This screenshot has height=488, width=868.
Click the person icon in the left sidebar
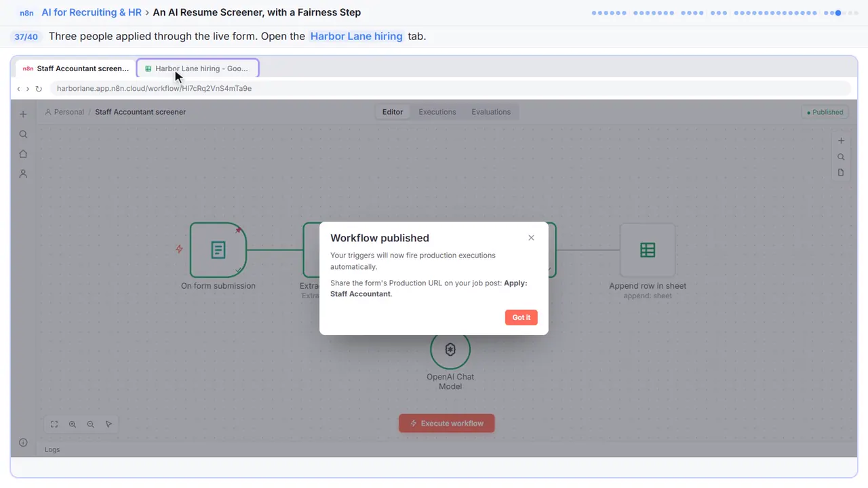[x=23, y=174]
